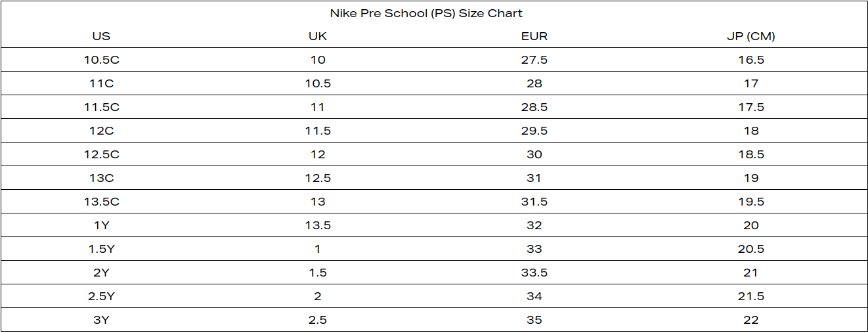Viewport: 868px width, 333px height.
Task: Click JP value 20.5 cell
Action: click(751, 249)
